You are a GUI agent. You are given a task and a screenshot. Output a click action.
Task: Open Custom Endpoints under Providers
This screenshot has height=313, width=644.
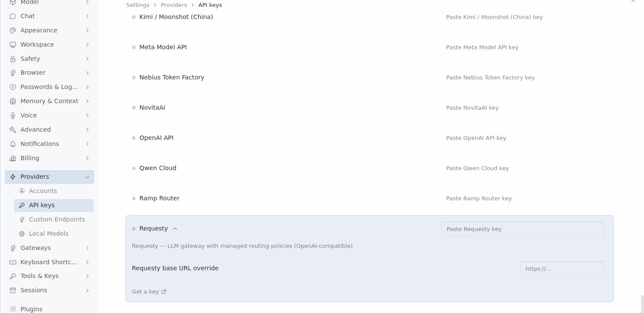click(x=54, y=220)
